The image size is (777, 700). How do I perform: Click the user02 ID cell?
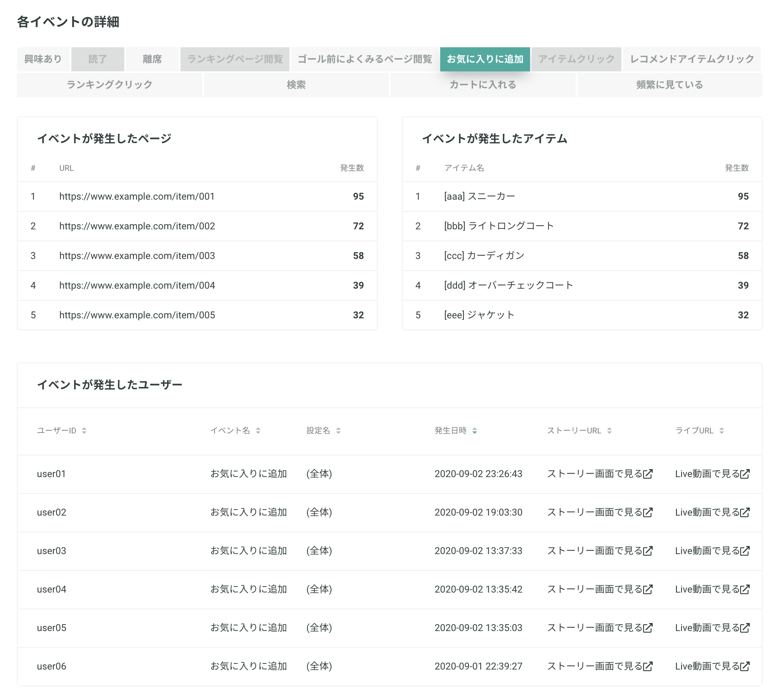click(51, 512)
